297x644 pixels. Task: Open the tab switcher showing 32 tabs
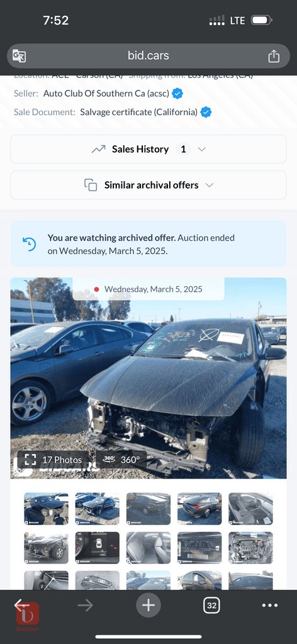pos(211,605)
